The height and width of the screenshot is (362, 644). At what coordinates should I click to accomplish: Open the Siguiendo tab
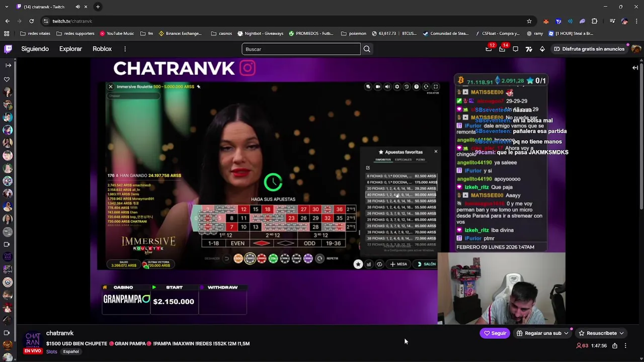point(35,49)
